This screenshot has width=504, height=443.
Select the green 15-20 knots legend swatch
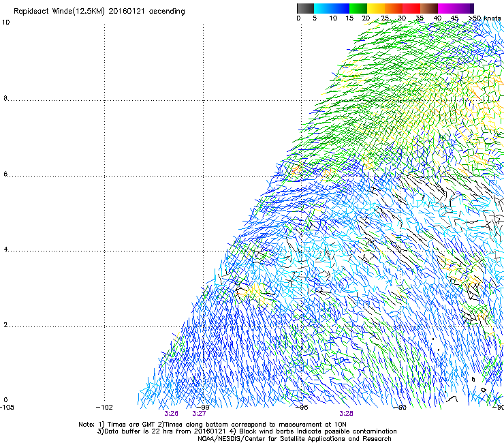click(358, 8)
